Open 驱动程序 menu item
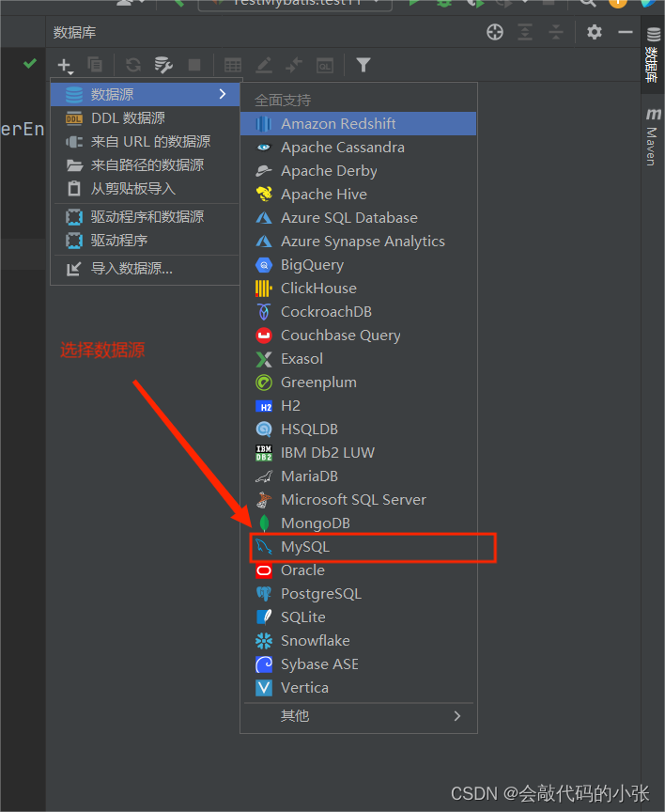The width and height of the screenshot is (665, 812). [x=146, y=241]
